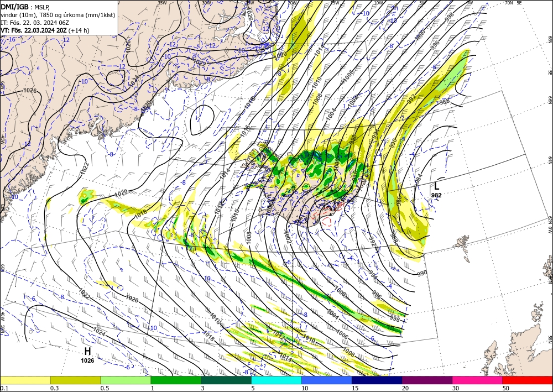The width and height of the screenshot is (553, 392).
Task: Select the 'VT: Fös. 22.03.2024 20Z (+14 h)' line
Action: 45,30
